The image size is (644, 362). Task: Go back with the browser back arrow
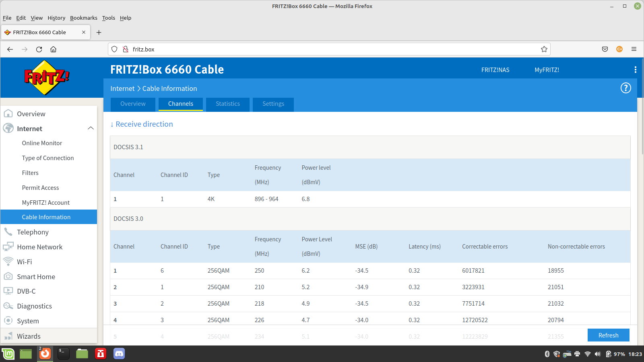[10, 49]
